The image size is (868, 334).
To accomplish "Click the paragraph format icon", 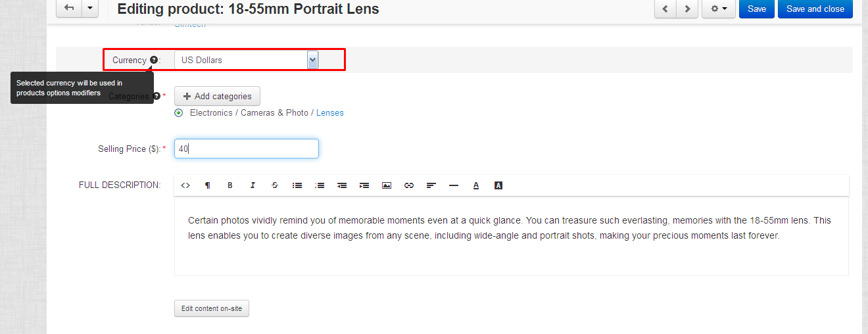I will pos(208,185).
